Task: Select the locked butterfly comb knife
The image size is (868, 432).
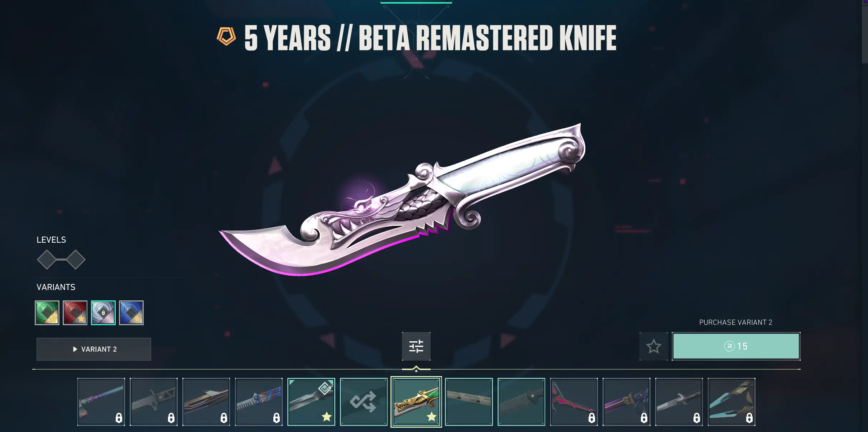Action: 259,402
